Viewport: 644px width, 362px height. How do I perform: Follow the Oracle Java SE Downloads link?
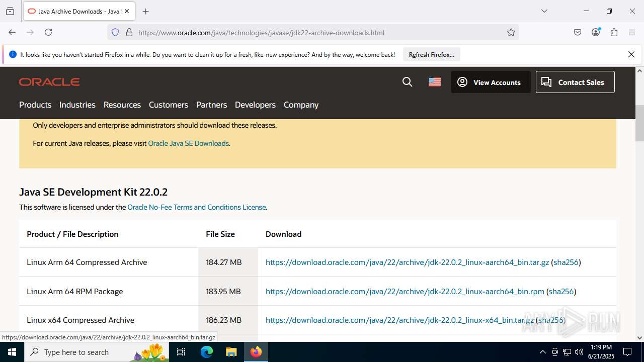pyautogui.click(x=189, y=143)
